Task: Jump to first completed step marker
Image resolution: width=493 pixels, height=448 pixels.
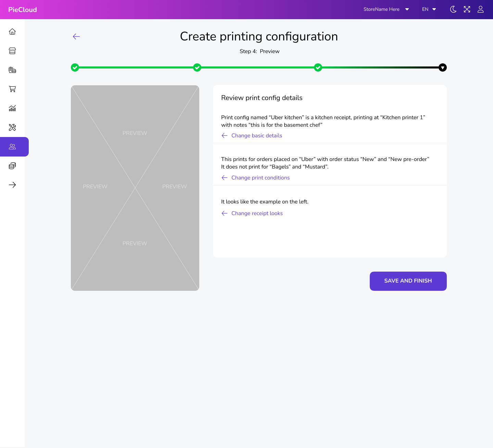Action: tap(75, 67)
